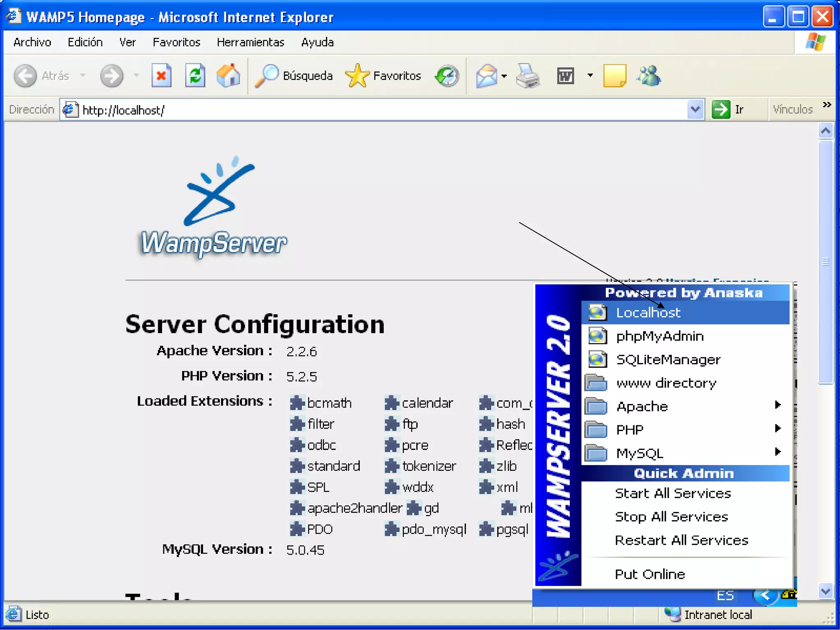Image resolution: width=840 pixels, height=630 pixels.
Task: Go to the Home page icon
Action: click(x=228, y=76)
